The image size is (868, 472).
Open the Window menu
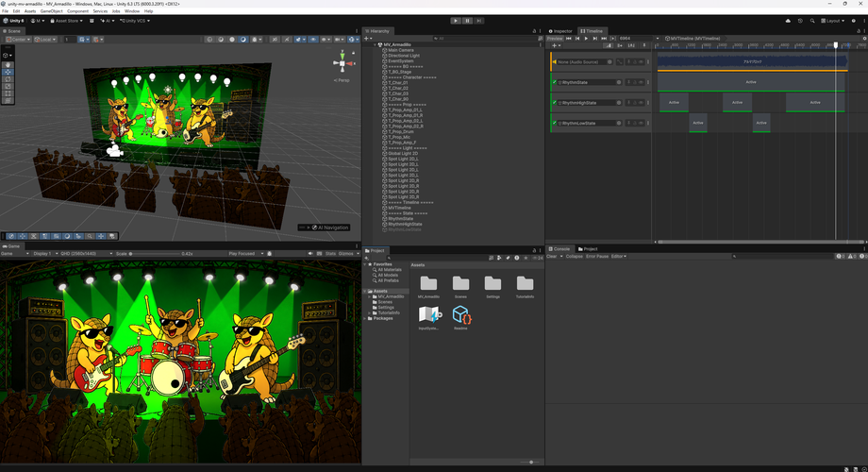tap(132, 11)
